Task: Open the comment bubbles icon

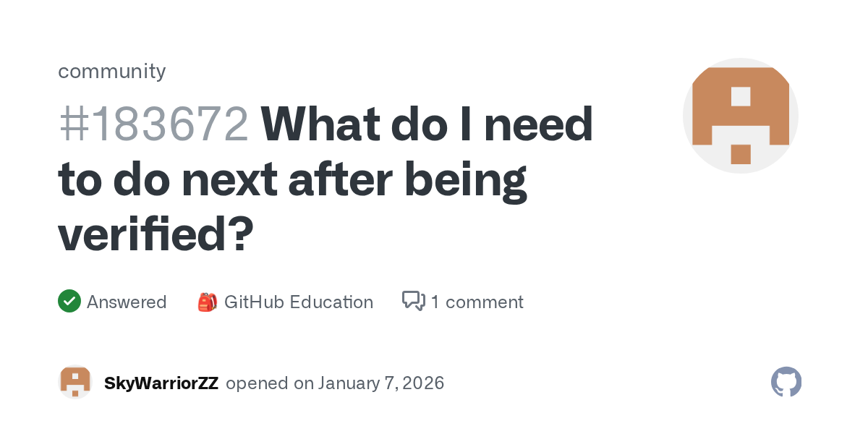Action: point(413,301)
